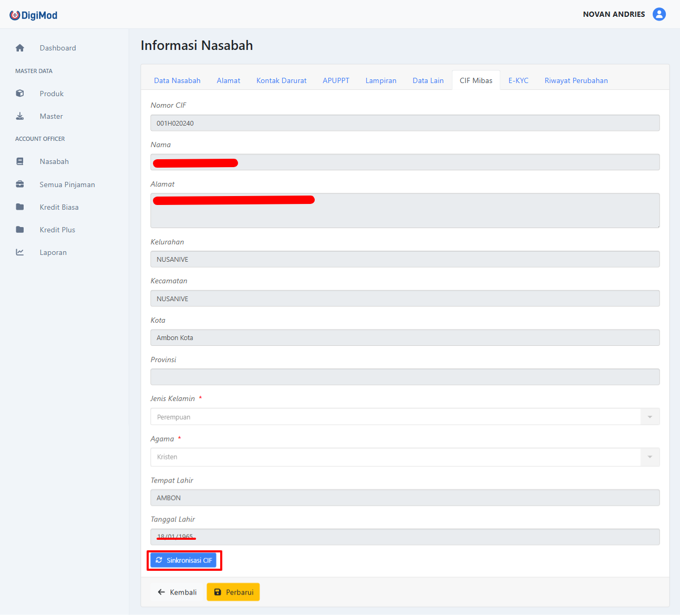Click the Master download icon
This screenshot has height=616, width=680.
[x=19, y=116]
